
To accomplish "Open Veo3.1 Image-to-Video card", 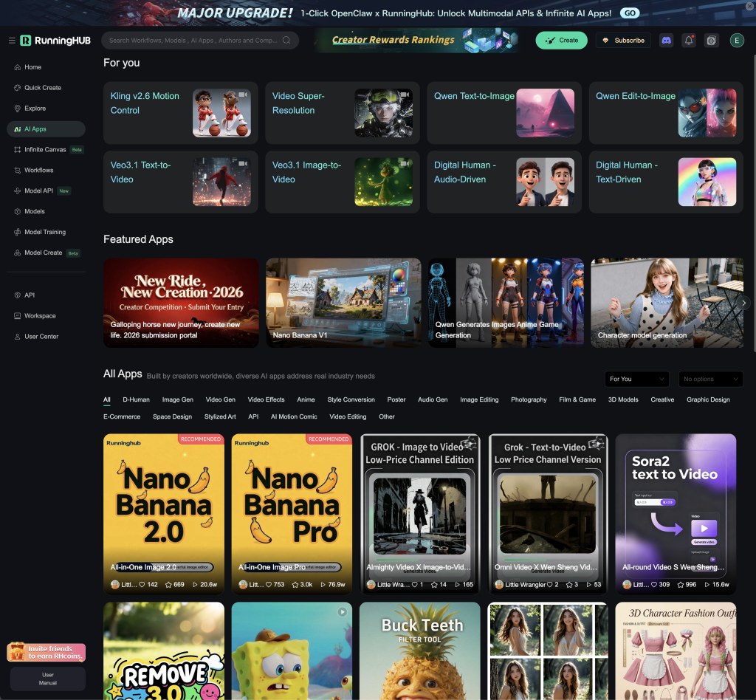I will pyautogui.click(x=343, y=182).
